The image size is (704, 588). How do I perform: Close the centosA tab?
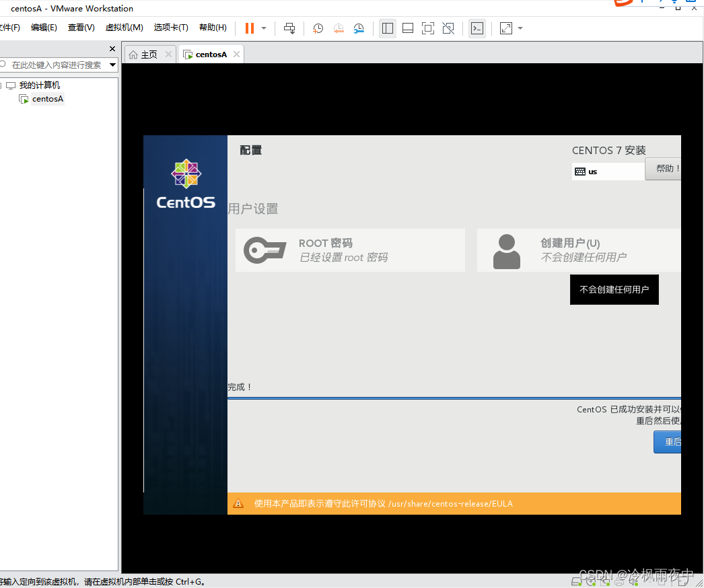click(237, 54)
